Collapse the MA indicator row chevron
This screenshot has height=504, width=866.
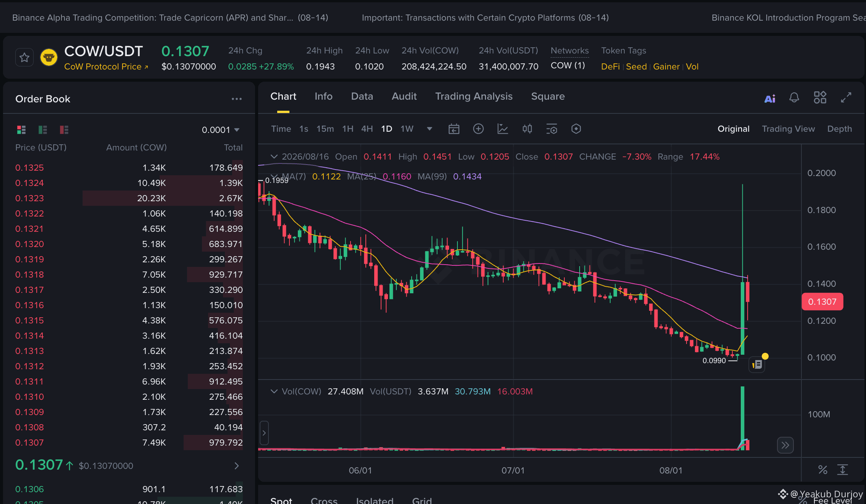(274, 176)
